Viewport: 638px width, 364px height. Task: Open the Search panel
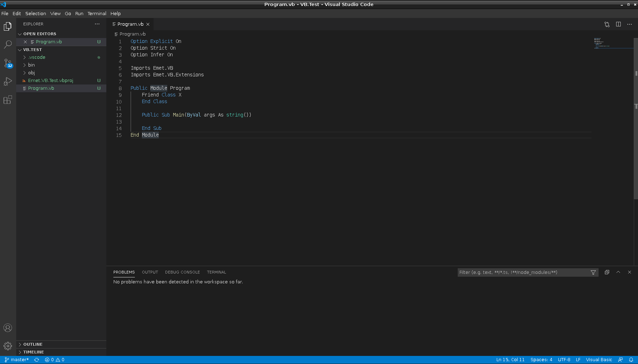[8, 44]
